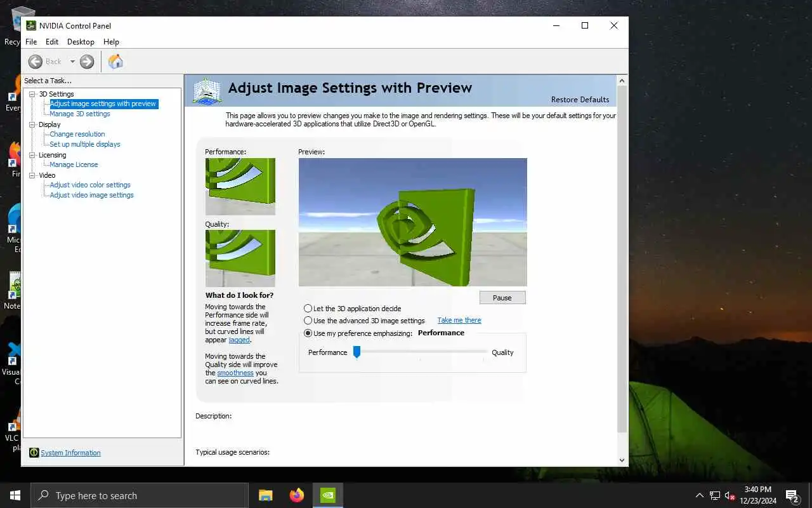Select Adjust image settings with preview

coord(103,104)
